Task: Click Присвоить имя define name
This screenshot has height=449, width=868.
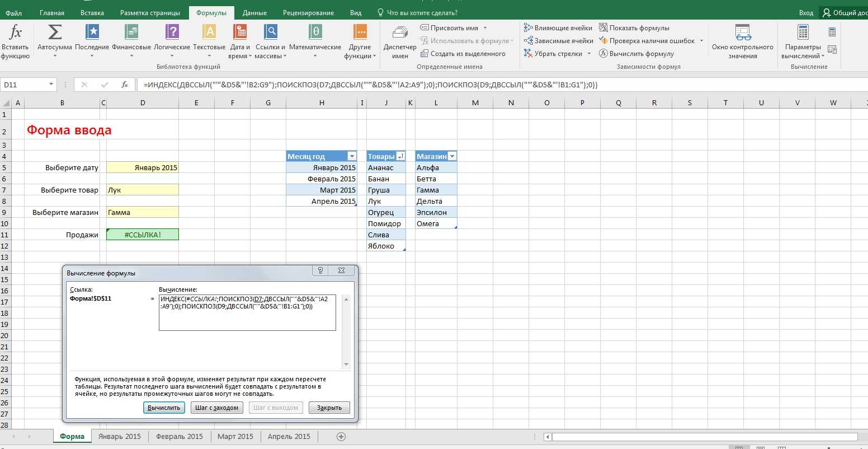Action: click(450, 28)
